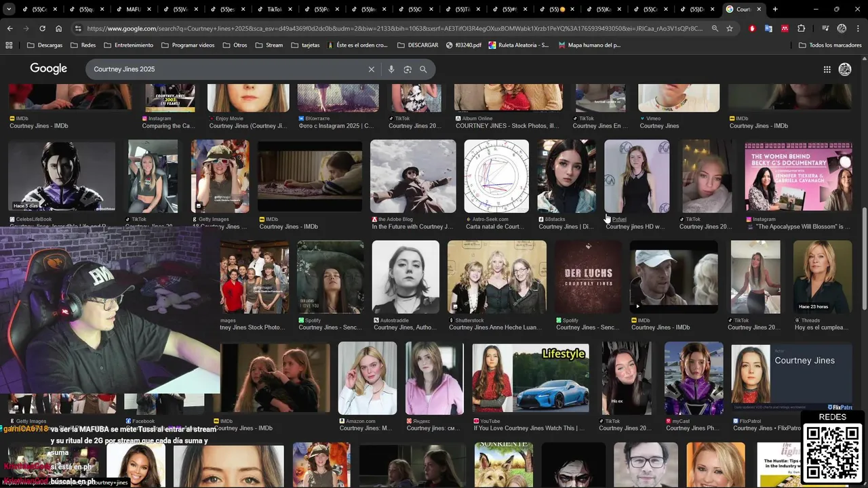Open the browser home page
868x488 pixels.
click(58, 28)
